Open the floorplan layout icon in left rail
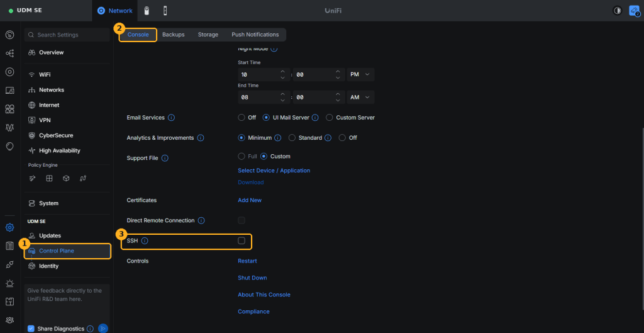This screenshot has width=644, height=333. click(x=10, y=302)
